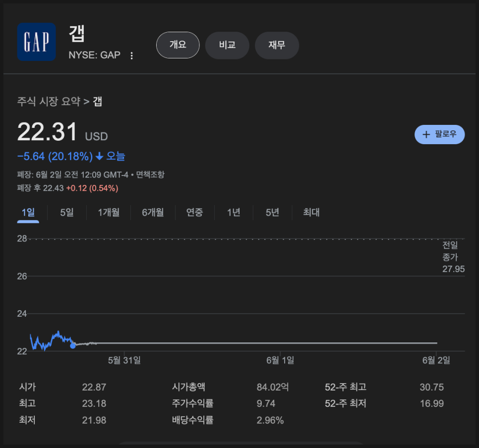Click the 최고 value 23.18
The image size is (479, 448).
tap(94, 404)
